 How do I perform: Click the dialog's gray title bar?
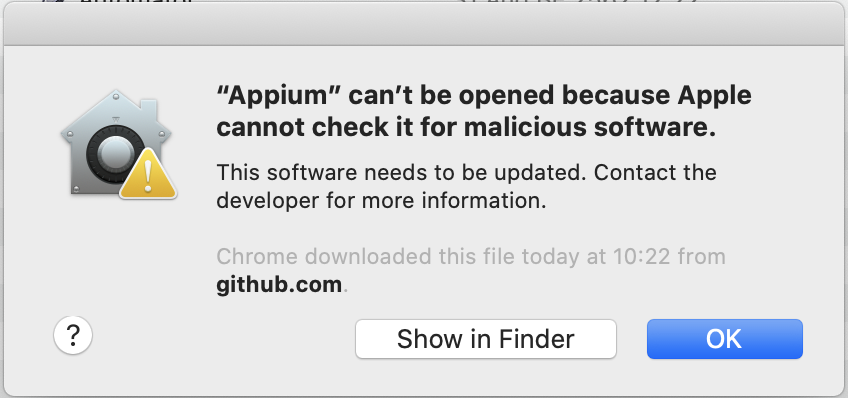pyautogui.click(x=424, y=24)
